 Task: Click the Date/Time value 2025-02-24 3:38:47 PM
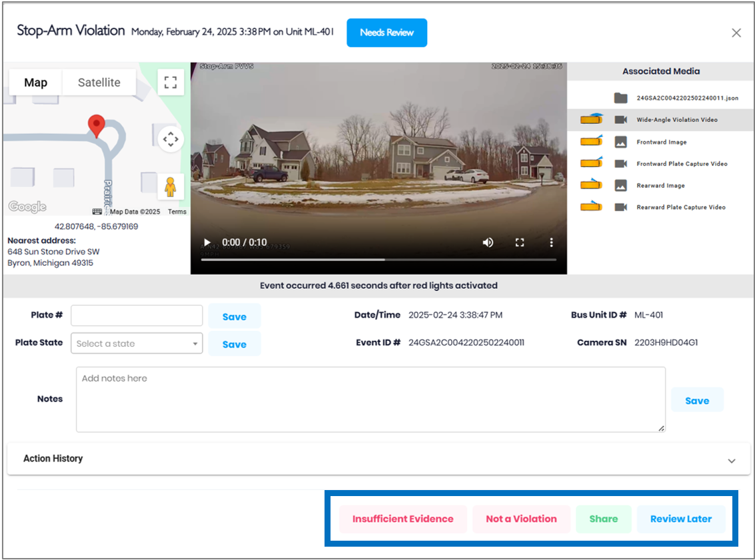(x=456, y=315)
